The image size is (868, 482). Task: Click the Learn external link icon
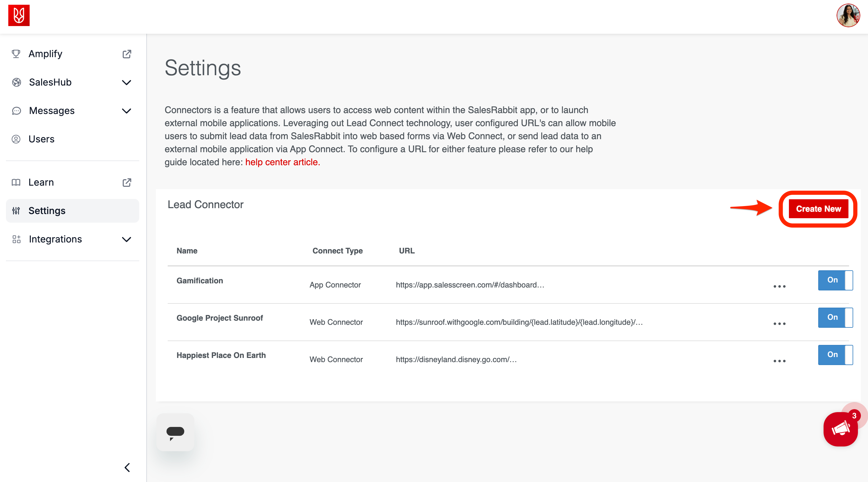click(127, 182)
